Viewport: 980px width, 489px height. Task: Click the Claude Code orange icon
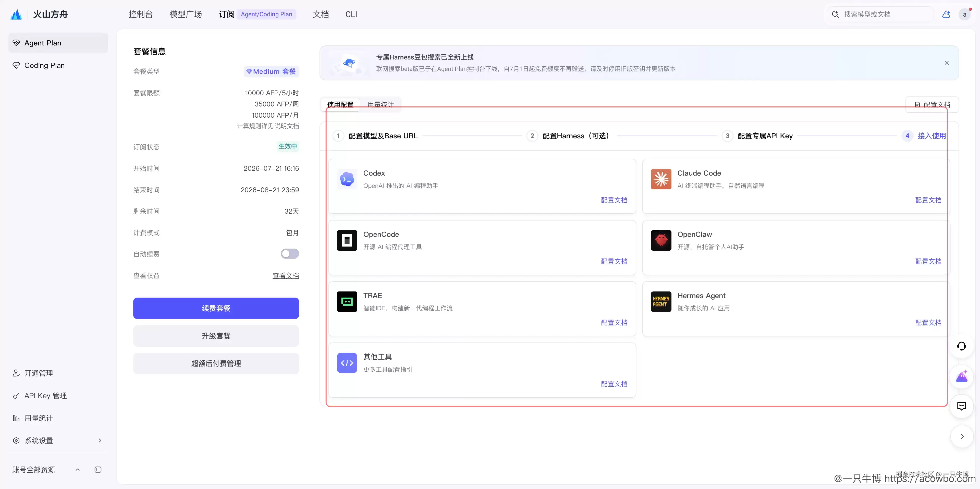click(x=661, y=179)
